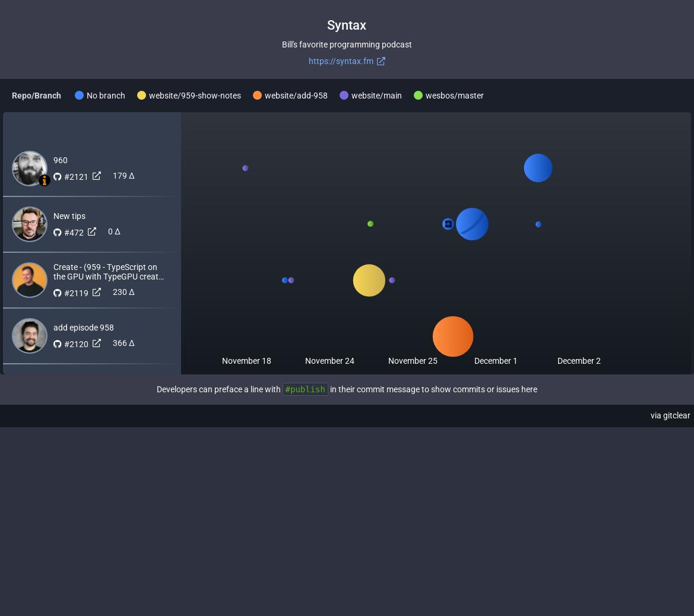This screenshot has width=694, height=616.
Task: Click the green wesbos/master legend dot
Action: coord(418,95)
